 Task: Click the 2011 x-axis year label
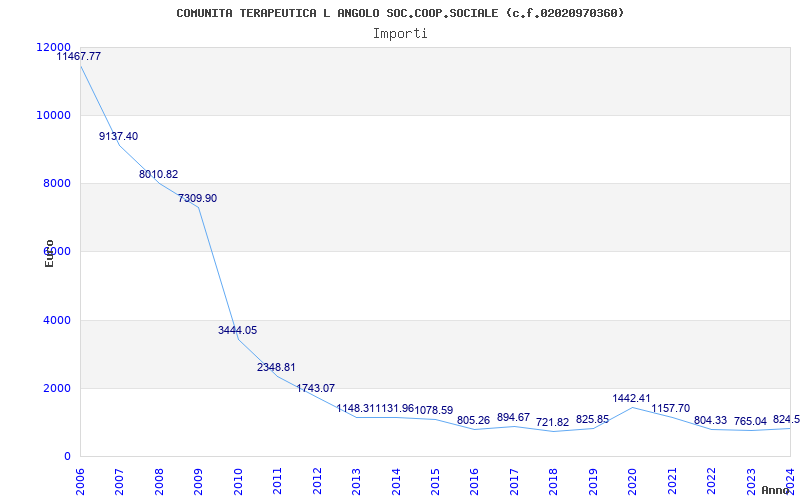(278, 481)
